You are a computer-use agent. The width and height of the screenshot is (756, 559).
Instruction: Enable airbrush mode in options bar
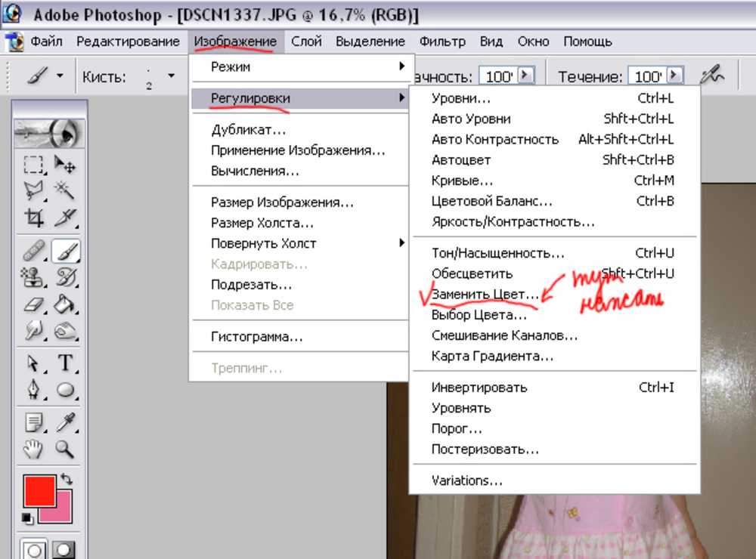pos(712,75)
